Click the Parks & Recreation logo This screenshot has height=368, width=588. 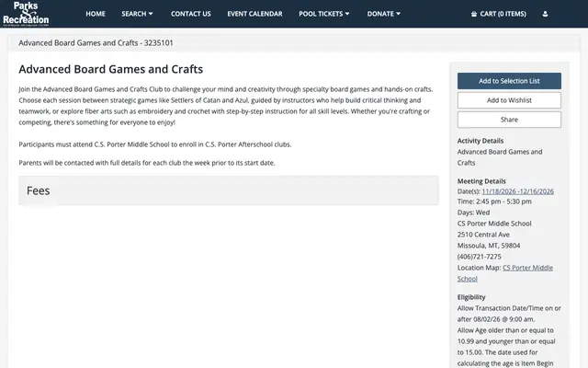pos(26,14)
